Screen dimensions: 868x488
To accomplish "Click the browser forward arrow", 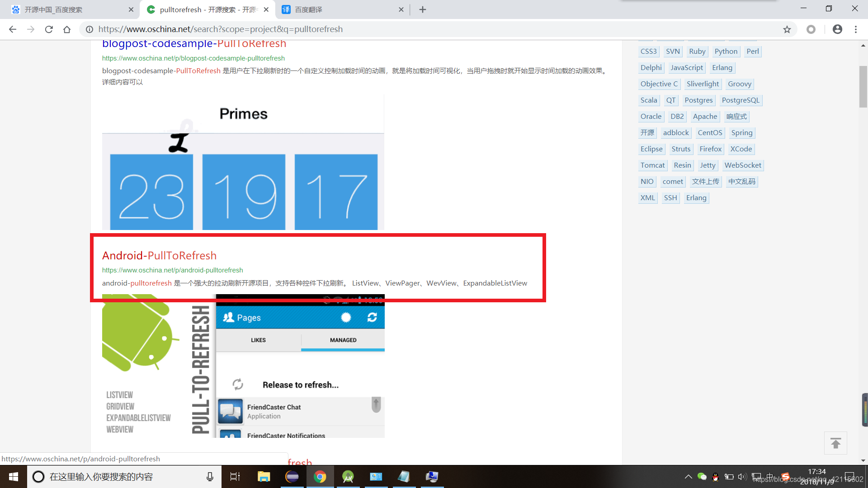I will coord(31,29).
